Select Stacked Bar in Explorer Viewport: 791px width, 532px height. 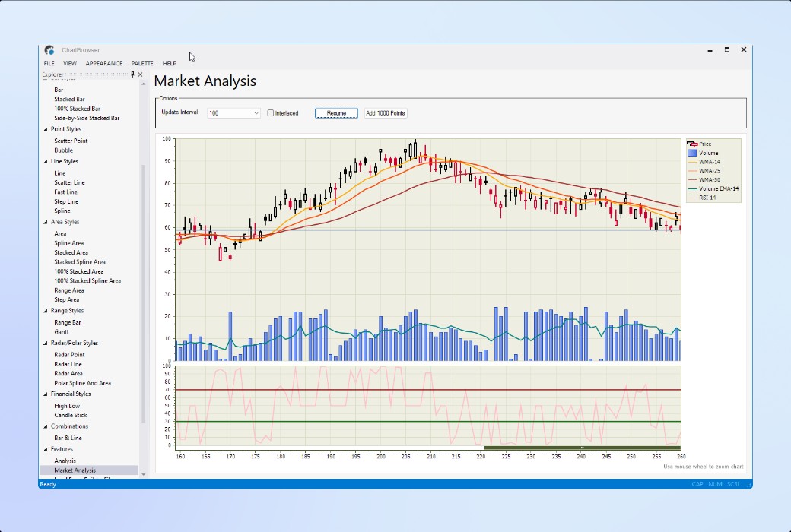click(70, 99)
